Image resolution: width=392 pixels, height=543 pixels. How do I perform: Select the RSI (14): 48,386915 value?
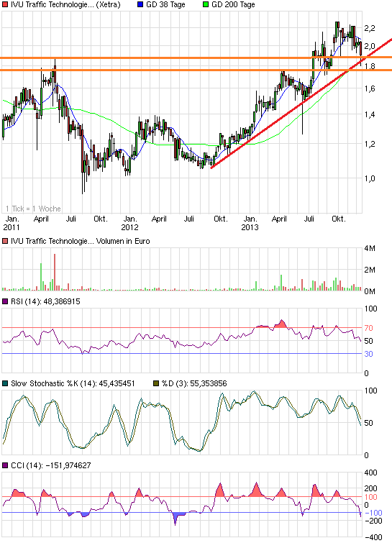[45, 301]
